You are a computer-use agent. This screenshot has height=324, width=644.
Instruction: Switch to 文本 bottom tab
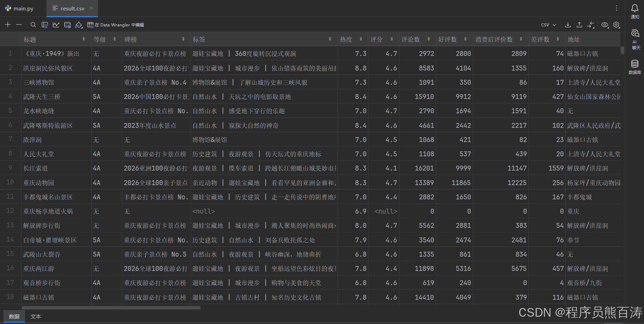[x=36, y=316]
